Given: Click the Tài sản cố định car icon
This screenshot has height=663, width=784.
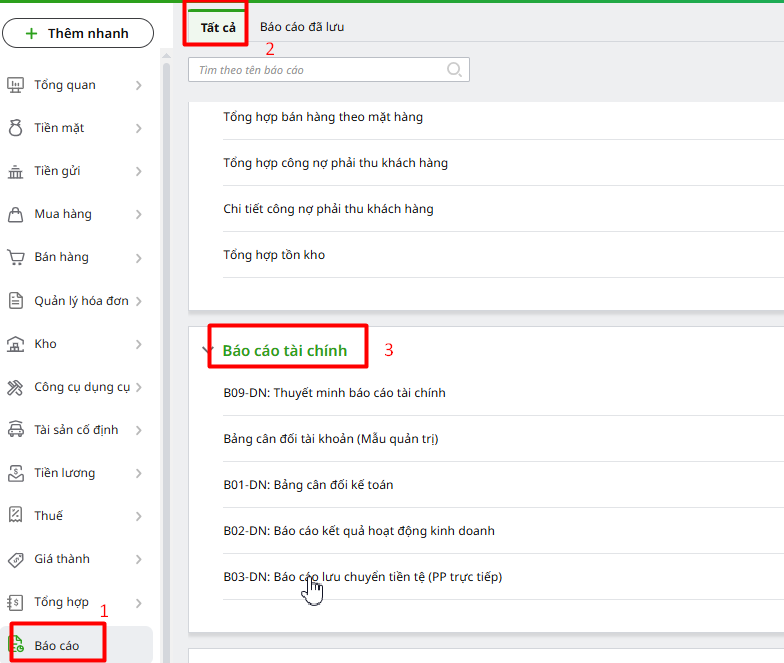Looking at the screenshot, I should point(16,430).
